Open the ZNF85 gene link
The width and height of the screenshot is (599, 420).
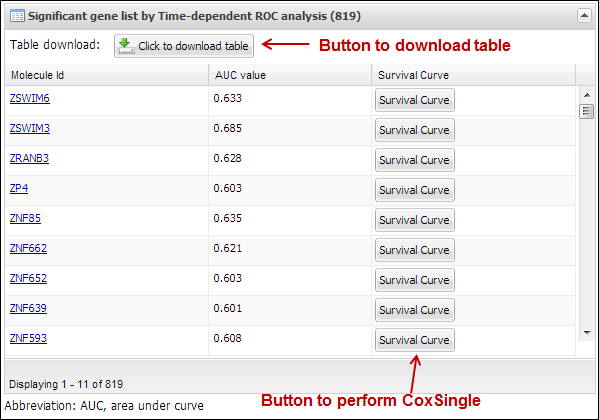click(x=25, y=218)
